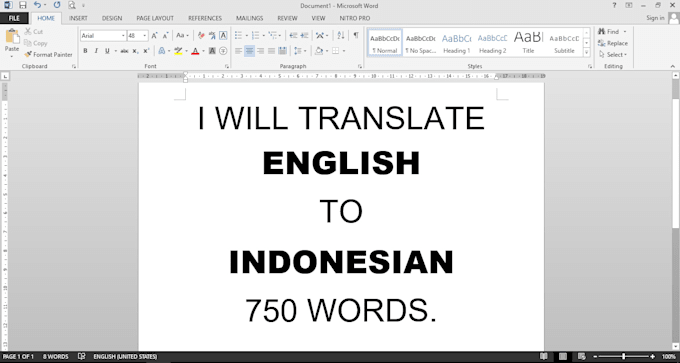Open the font size 48 dropdown
This screenshot has width=680, height=363.
coord(145,36)
